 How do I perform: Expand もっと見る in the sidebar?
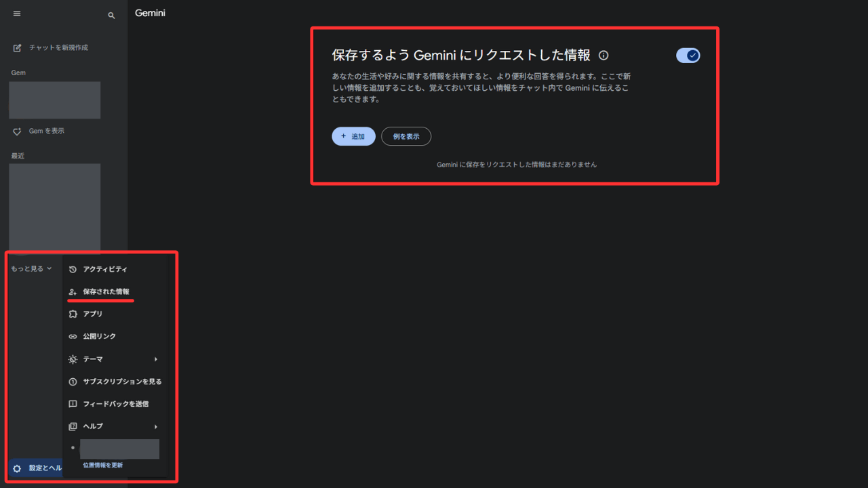pyautogui.click(x=31, y=269)
